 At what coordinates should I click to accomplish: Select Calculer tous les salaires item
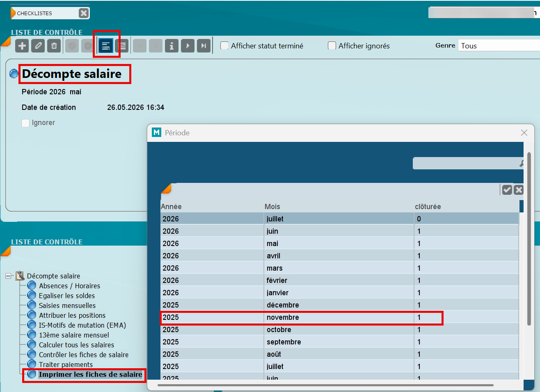pyautogui.click(x=76, y=345)
